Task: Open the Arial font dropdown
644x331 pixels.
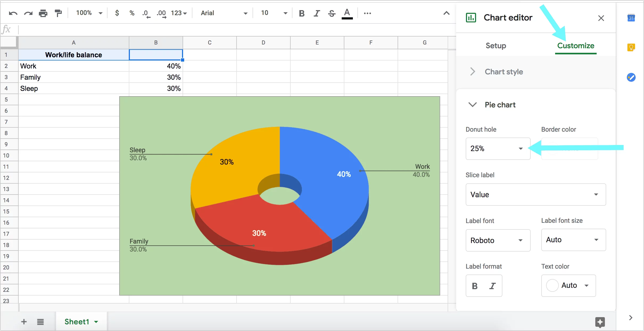Action: [224, 13]
